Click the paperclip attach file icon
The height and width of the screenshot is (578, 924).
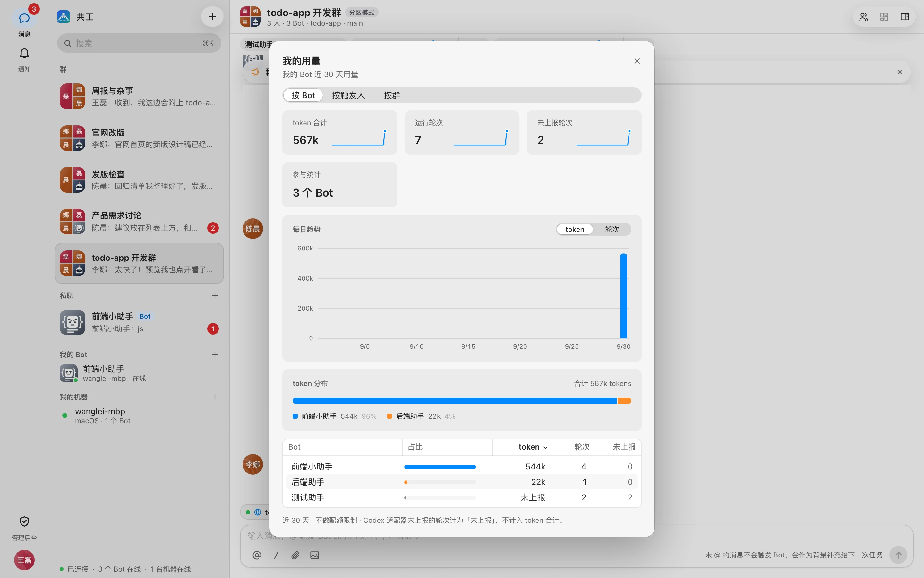(x=295, y=555)
